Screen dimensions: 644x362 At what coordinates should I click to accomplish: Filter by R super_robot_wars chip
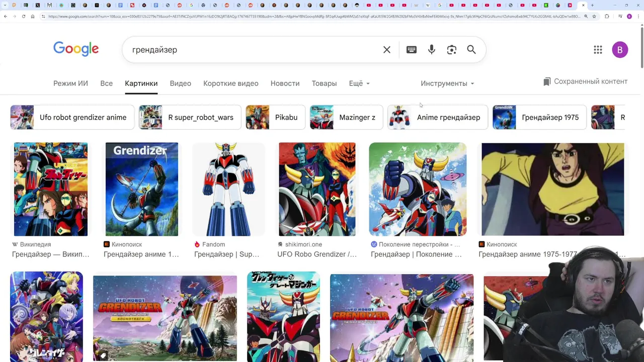(x=190, y=117)
